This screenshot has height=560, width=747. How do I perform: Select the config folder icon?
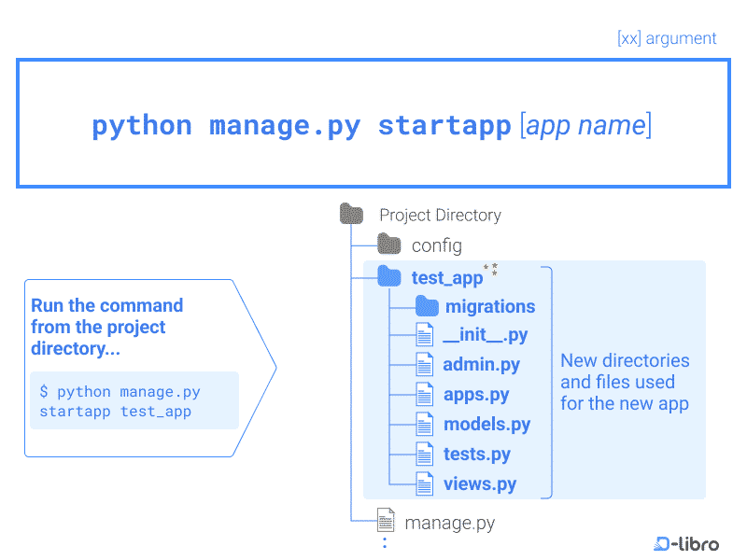pyautogui.click(x=389, y=245)
